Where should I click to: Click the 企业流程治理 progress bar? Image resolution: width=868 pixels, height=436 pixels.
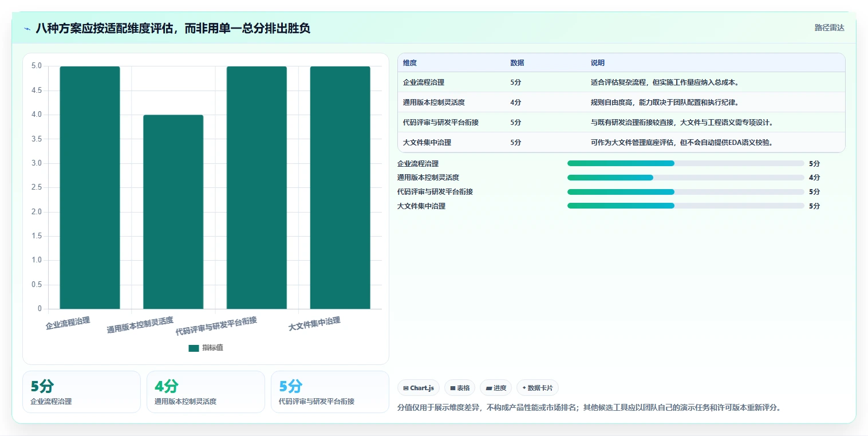pos(686,163)
